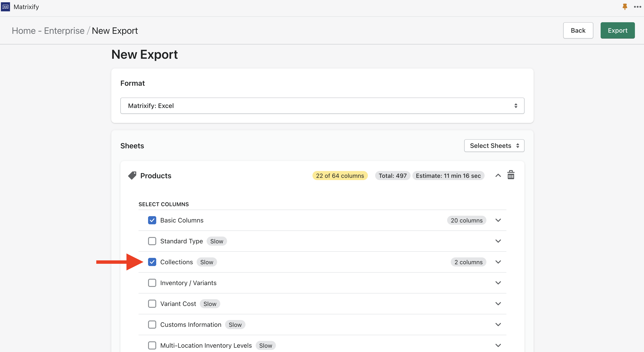Click the Matrixify app title text
Image resolution: width=644 pixels, height=352 pixels.
pyautogui.click(x=26, y=7)
